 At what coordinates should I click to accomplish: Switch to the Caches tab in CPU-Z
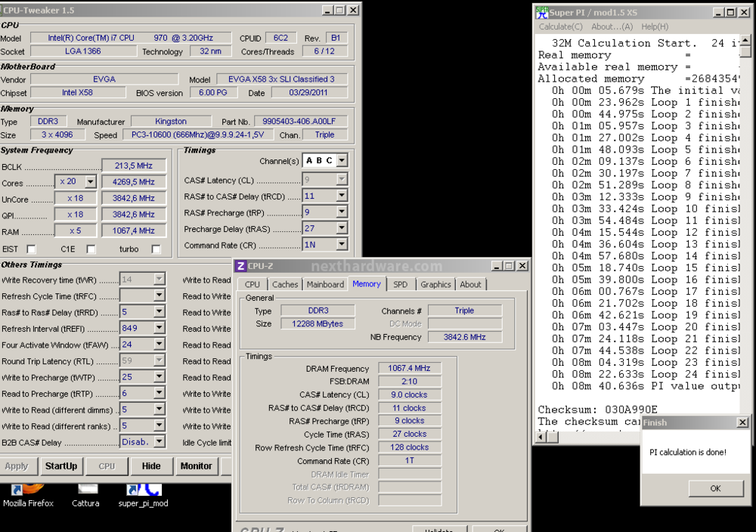[x=285, y=285]
